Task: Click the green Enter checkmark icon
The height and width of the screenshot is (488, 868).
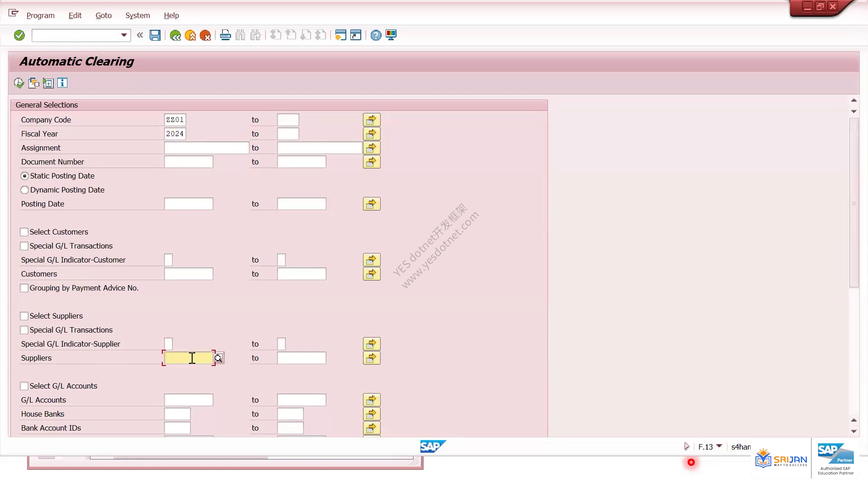Action: [19, 35]
